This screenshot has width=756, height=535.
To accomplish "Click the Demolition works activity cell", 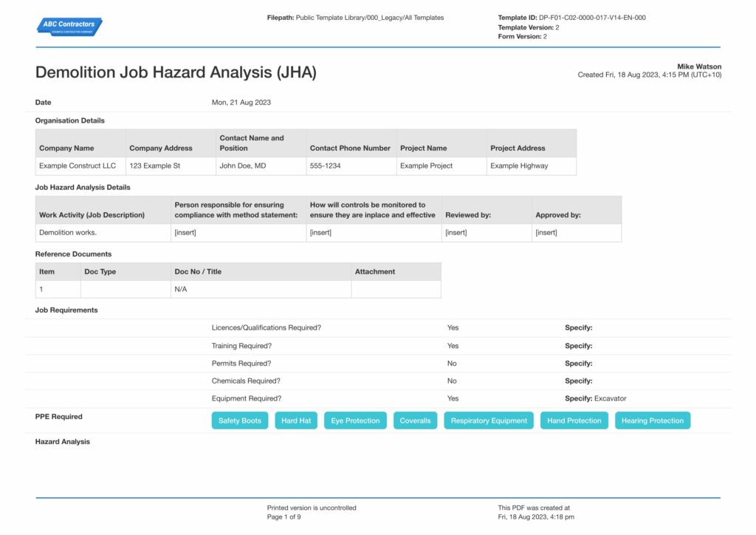I will click(103, 233).
